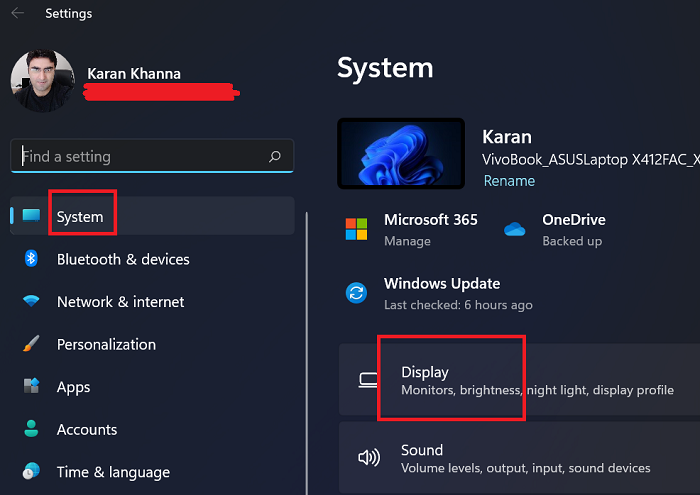Rename this PC via Rename link
This screenshot has width=700, height=495.
coord(509,181)
